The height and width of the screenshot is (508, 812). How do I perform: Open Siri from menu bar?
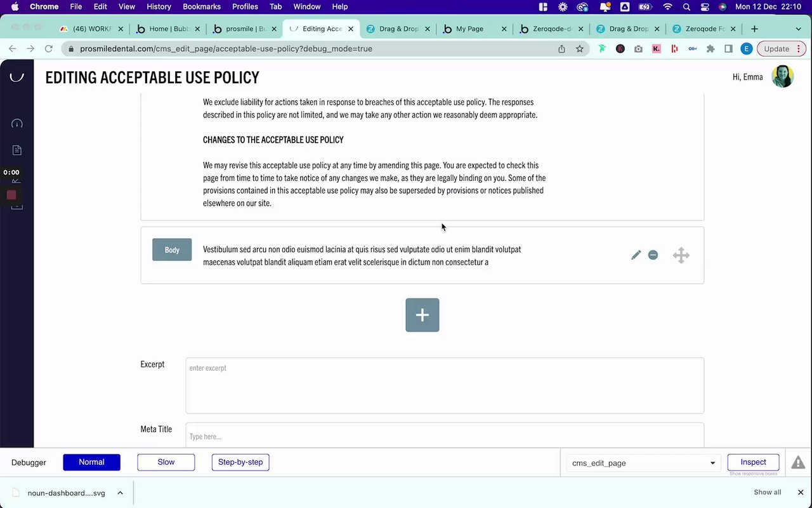tap(723, 6)
